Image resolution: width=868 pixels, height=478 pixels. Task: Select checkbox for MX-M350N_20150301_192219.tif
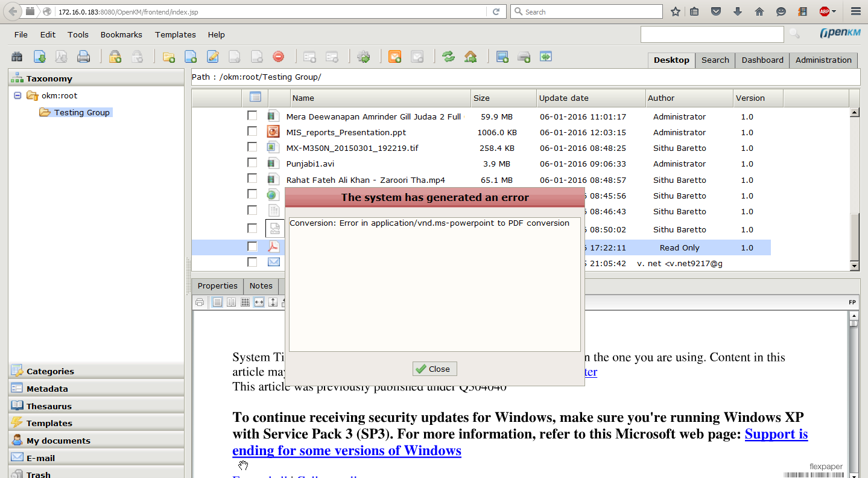[252, 147]
